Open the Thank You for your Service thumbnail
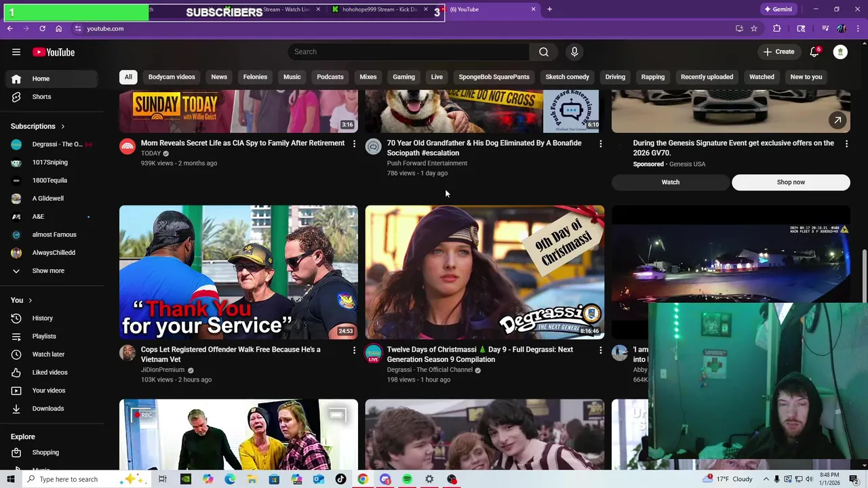 (239, 272)
